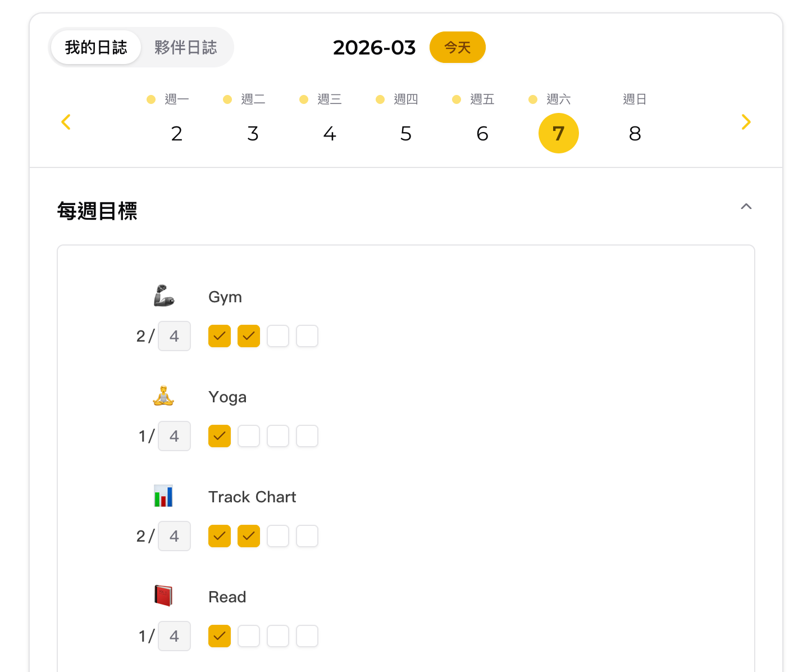Image resolution: width=812 pixels, height=672 pixels.
Task: Check the second Read checkbox
Action: click(249, 636)
